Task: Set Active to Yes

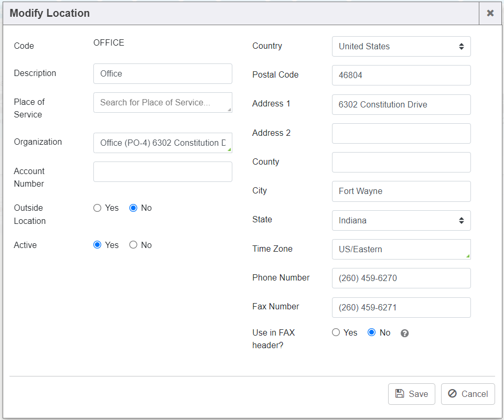Action: (x=97, y=245)
